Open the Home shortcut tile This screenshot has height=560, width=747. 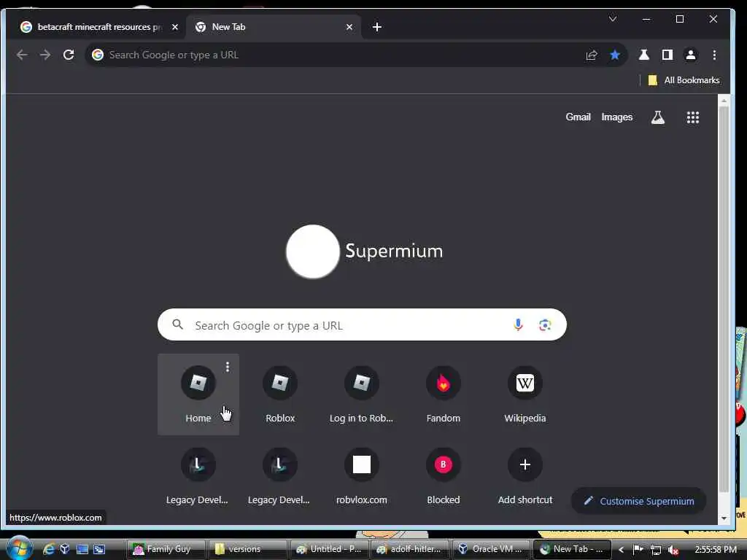(198, 394)
